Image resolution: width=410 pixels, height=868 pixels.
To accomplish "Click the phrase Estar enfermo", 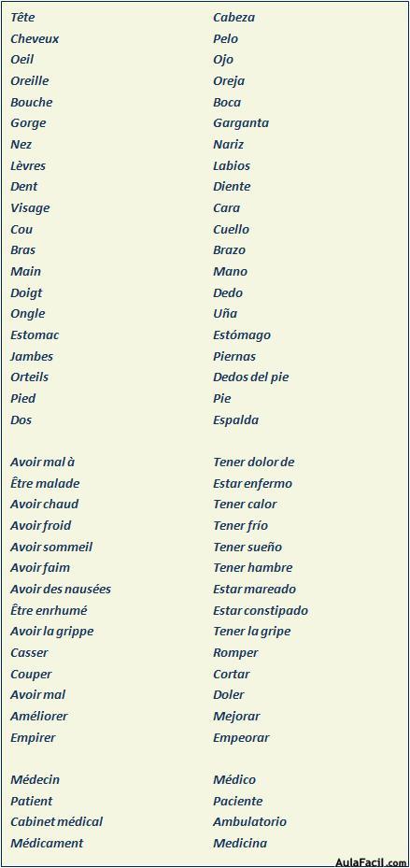I will tap(252, 483).
